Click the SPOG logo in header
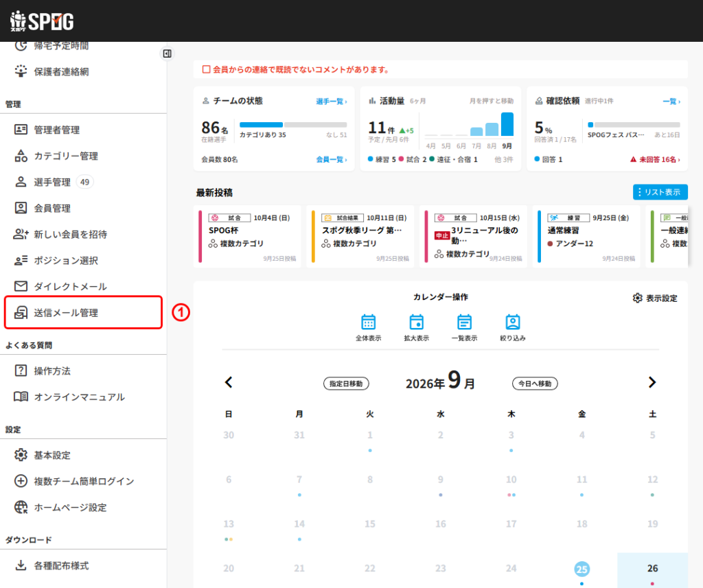 42,21
